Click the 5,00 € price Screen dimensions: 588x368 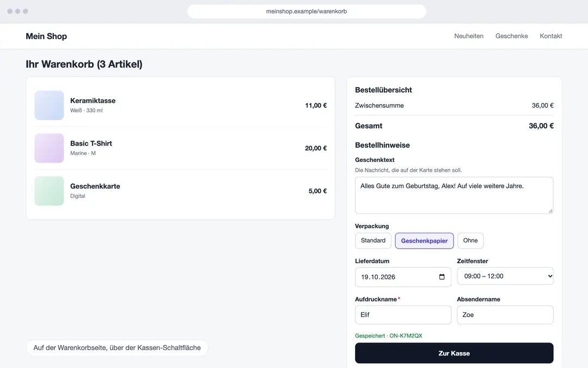tap(317, 191)
